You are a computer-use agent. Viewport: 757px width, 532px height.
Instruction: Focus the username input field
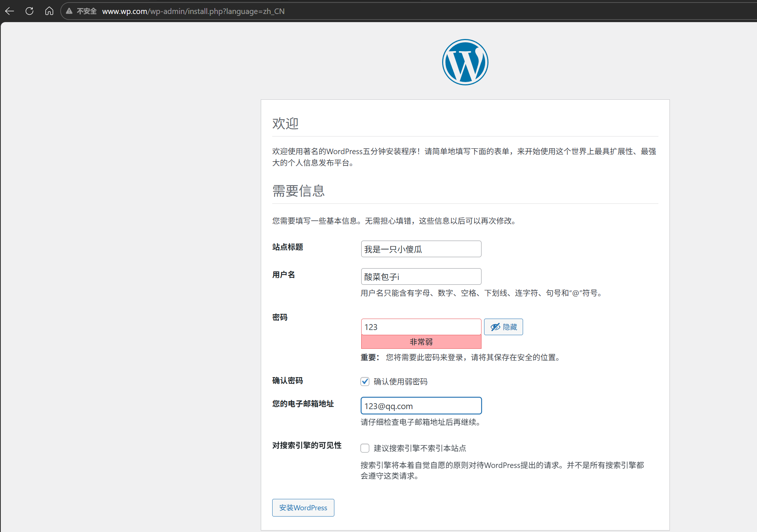point(421,277)
